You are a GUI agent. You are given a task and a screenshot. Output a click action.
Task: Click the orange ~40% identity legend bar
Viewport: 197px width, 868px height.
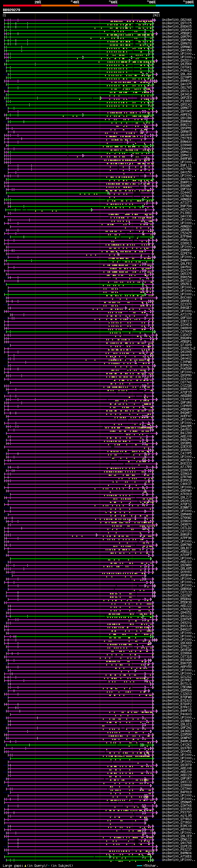(x=60, y=6)
